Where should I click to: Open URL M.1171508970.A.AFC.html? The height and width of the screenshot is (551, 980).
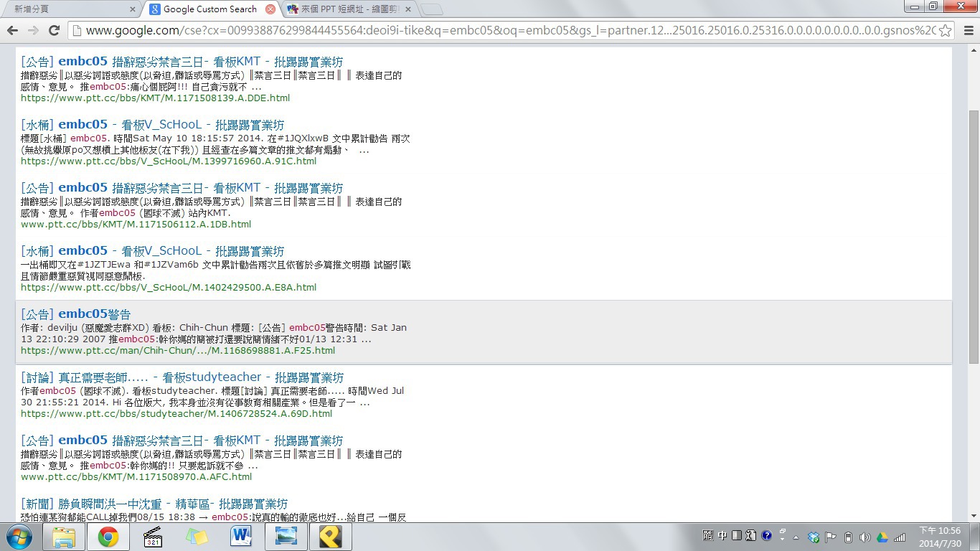(x=136, y=476)
